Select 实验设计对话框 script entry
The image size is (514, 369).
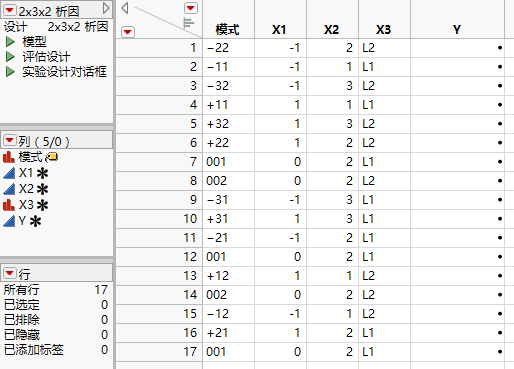tap(64, 72)
